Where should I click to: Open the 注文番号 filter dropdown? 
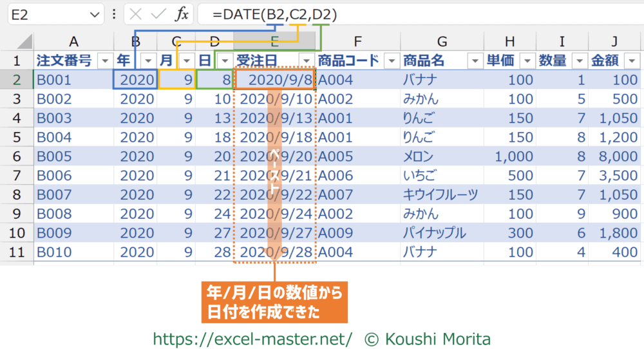point(104,61)
